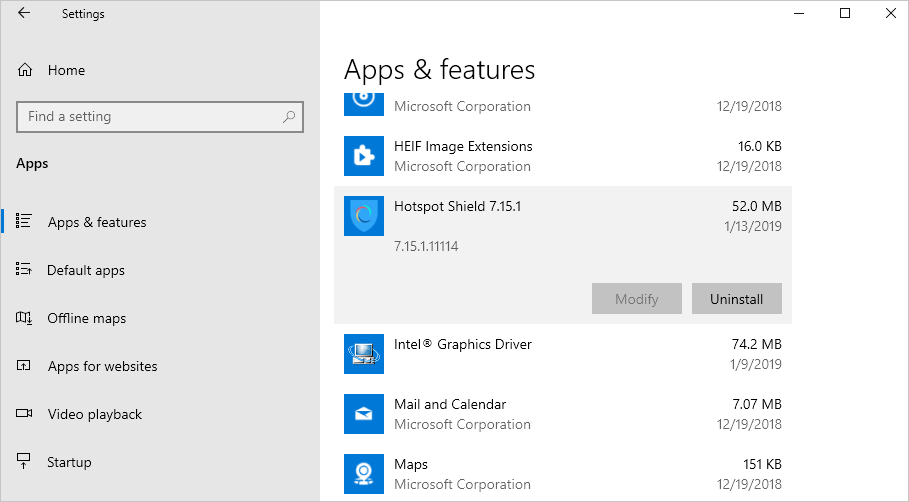Image resolution: width=909 pixels, height=502 pixels.
Task: Open Default apps settings
Action: (x=86, y=270)
